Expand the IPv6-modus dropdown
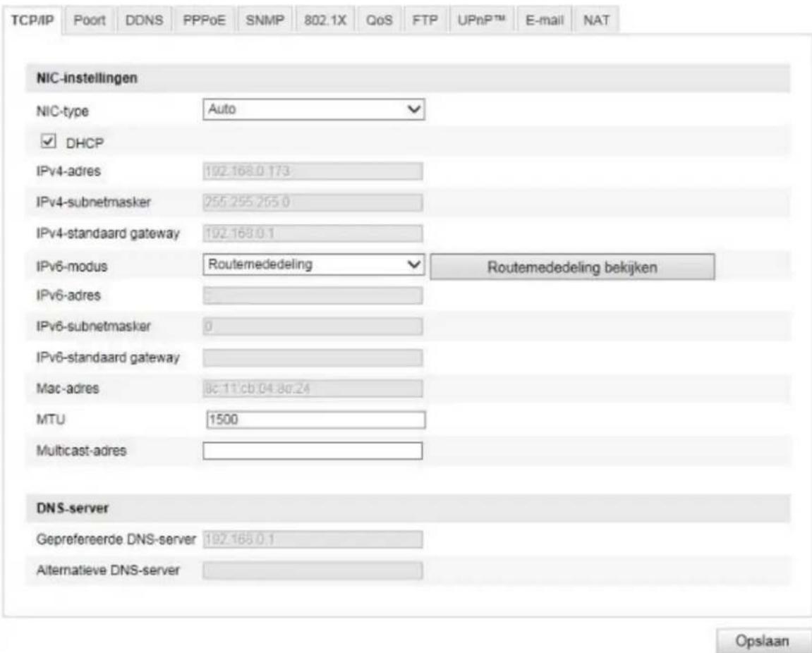This screenshot has width=812, height=653. tap(313, 264)
